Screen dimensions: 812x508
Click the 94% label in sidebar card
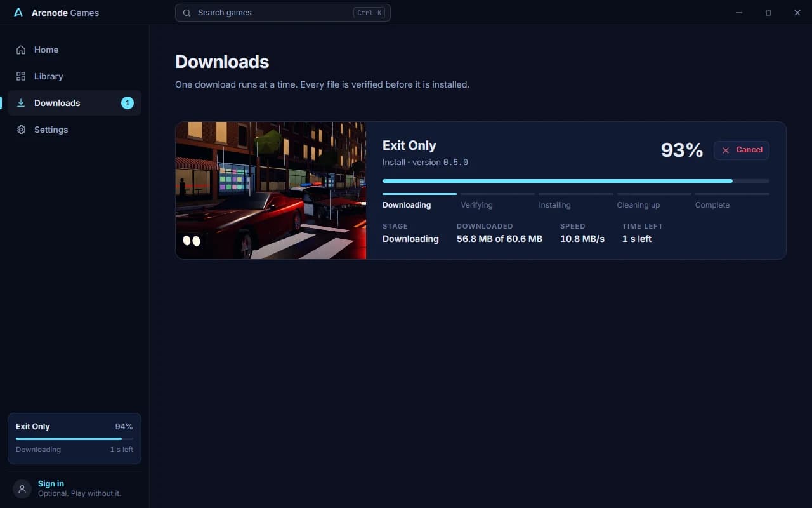pyautogui.click(x=124, y=427)
